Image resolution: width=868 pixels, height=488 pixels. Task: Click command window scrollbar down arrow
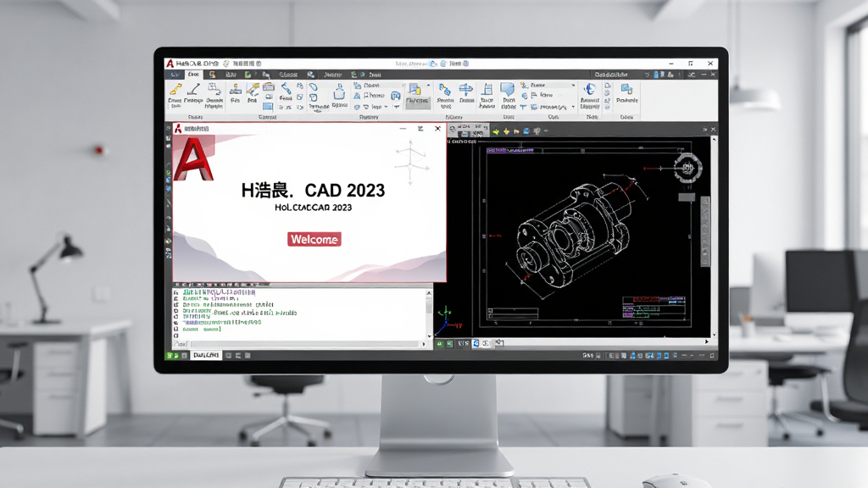pyautogui.click(x=429, y=335)
